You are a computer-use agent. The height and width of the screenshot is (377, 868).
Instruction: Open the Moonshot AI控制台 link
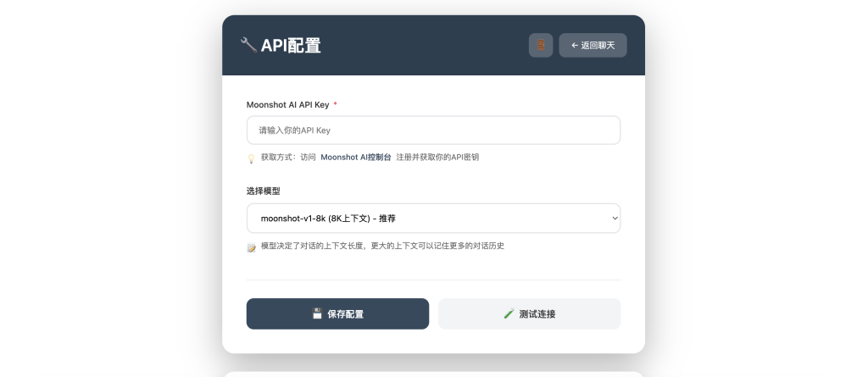coord(356,158)
